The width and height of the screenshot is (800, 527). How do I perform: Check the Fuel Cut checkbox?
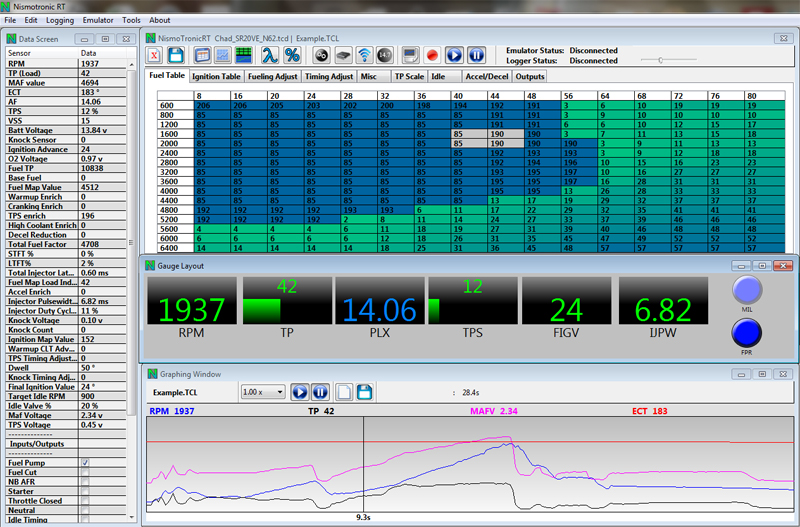point(85,472)
